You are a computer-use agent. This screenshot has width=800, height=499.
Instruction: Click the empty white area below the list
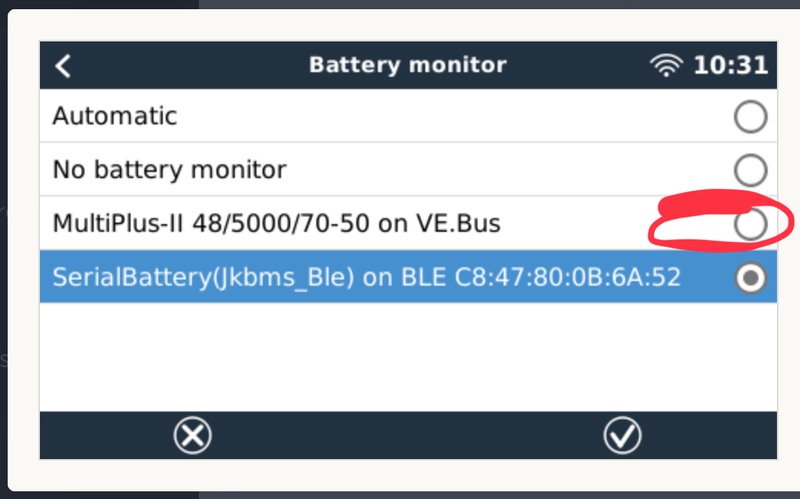pyautogui.click(x=400, y=355)
